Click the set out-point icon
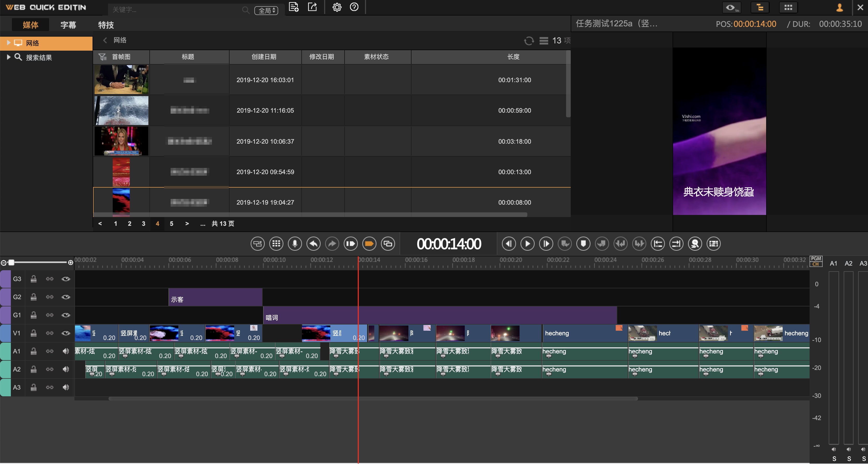This screenshot has width=868, height=464. pos(676,244)
